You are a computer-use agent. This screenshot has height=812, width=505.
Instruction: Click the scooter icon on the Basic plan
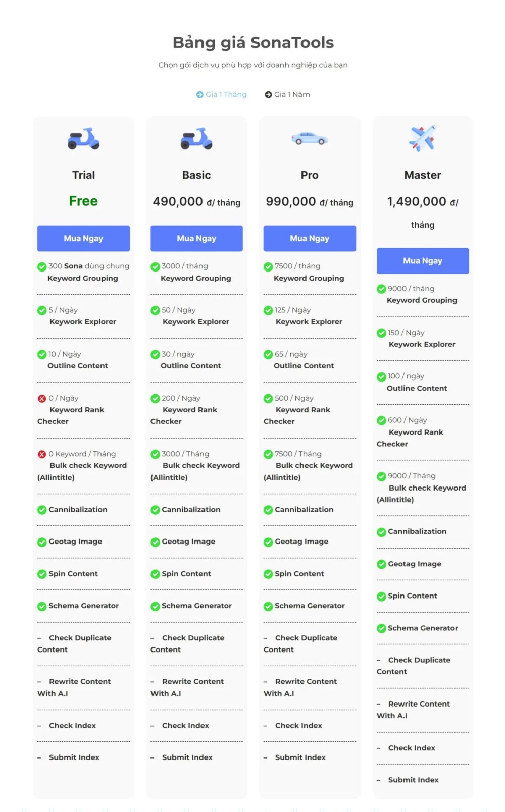point(196,138)
